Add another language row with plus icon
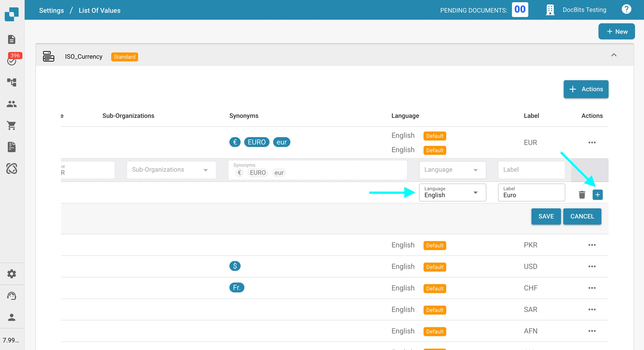Screen dimensions: 644x350 [598, 195]
